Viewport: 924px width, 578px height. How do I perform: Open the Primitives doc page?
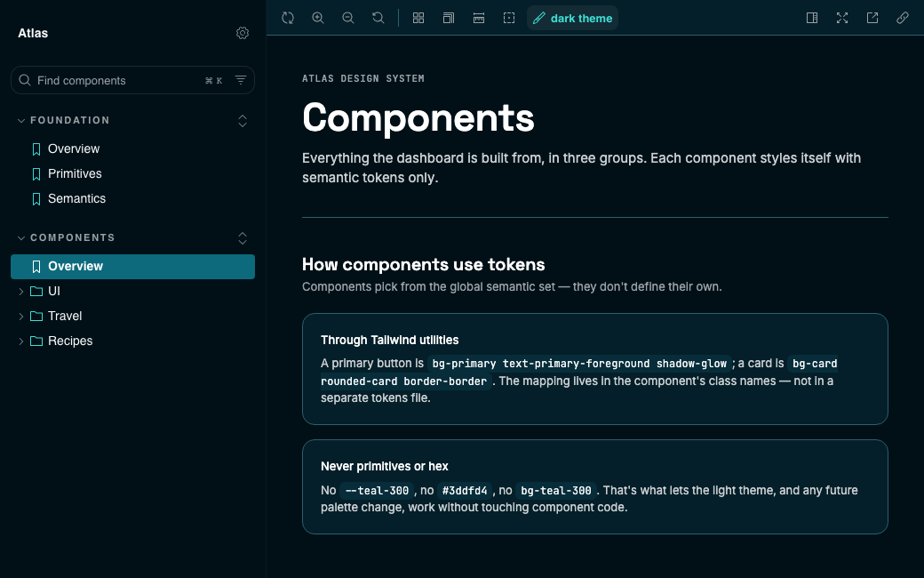pos(75,173)
